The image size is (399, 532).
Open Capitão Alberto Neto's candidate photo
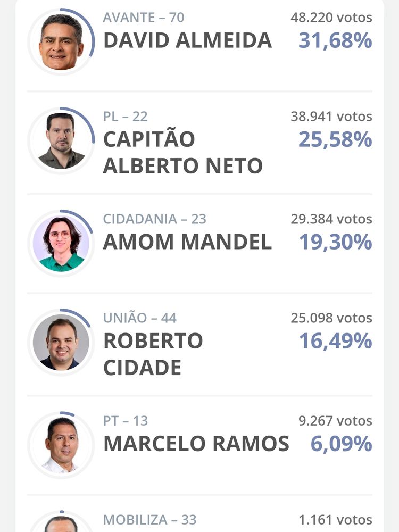[61, 141]
